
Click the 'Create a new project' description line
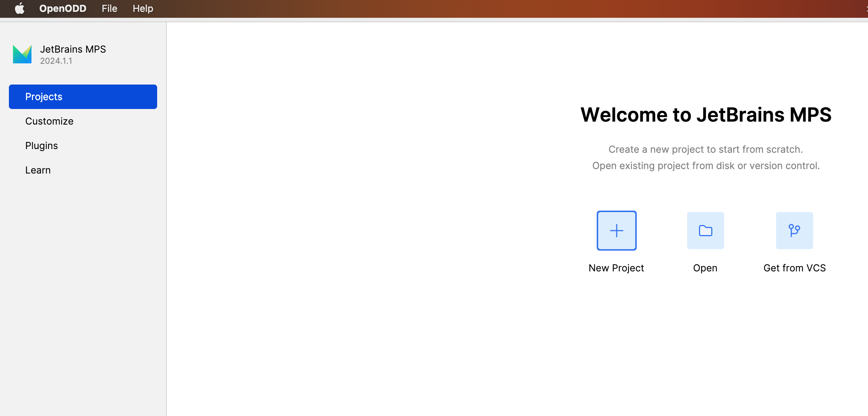pos(705,149)
